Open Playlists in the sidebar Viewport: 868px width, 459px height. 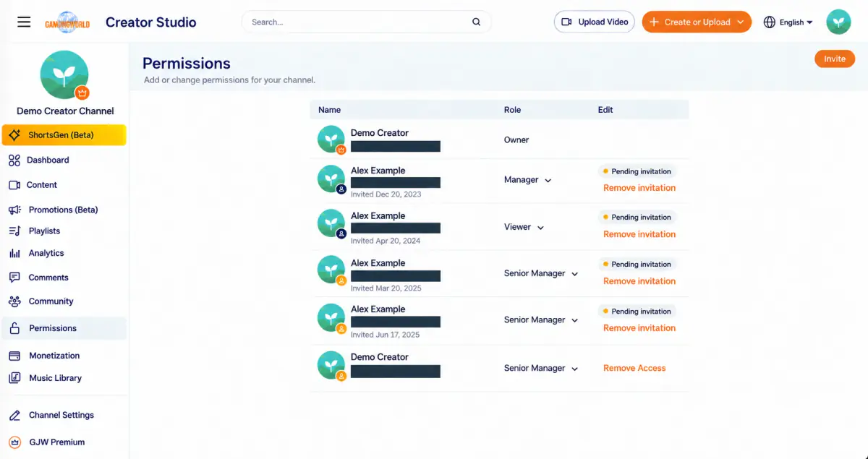pyautogui.click(x=44, y=231)
